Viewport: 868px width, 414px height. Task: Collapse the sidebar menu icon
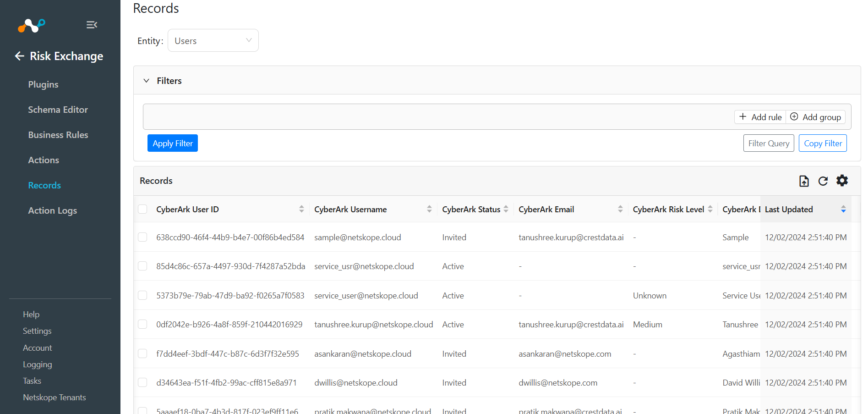click(92, 25)
